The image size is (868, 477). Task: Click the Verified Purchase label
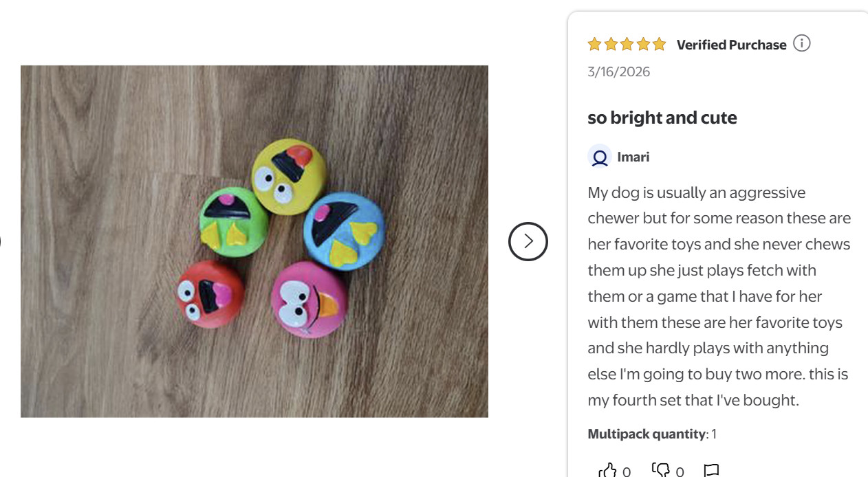[731, 45]
